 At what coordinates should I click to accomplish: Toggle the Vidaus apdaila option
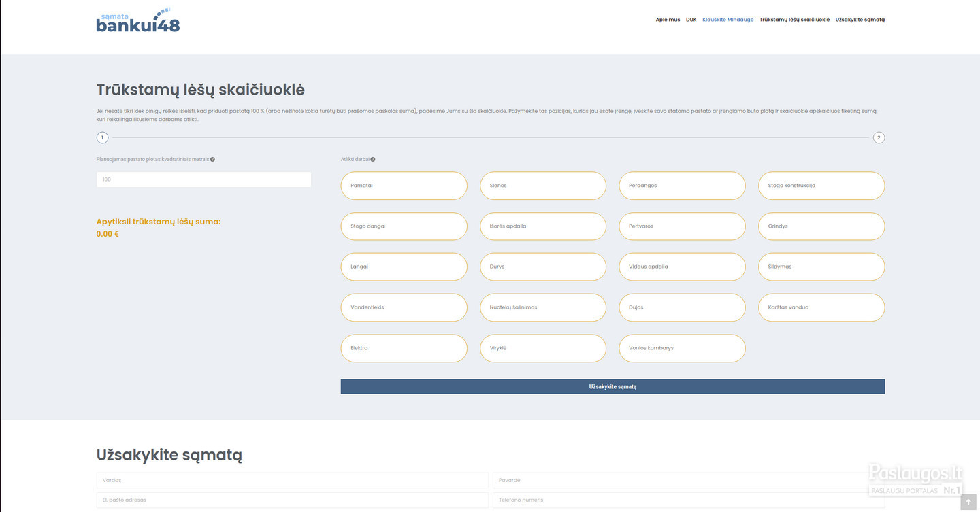point(682,267)
